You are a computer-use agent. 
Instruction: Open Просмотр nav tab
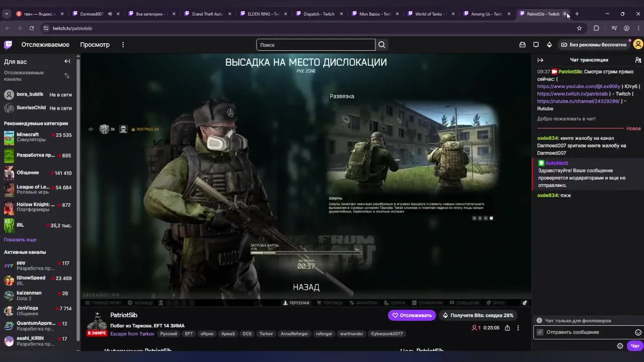(x=95, y=45)
